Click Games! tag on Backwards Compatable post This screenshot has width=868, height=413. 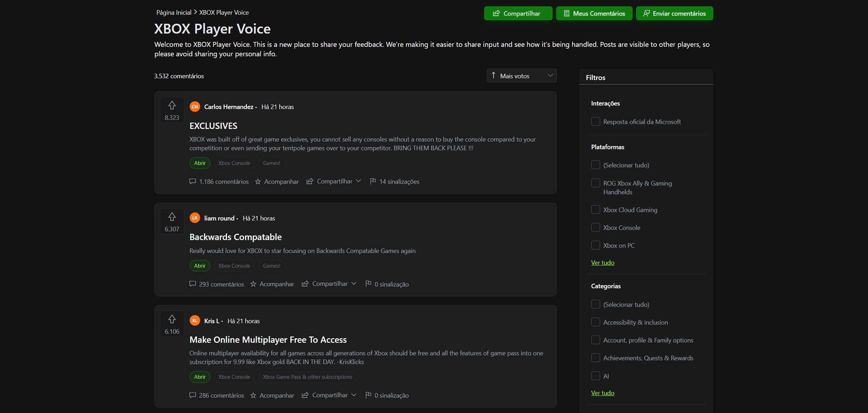click(271, 266)
